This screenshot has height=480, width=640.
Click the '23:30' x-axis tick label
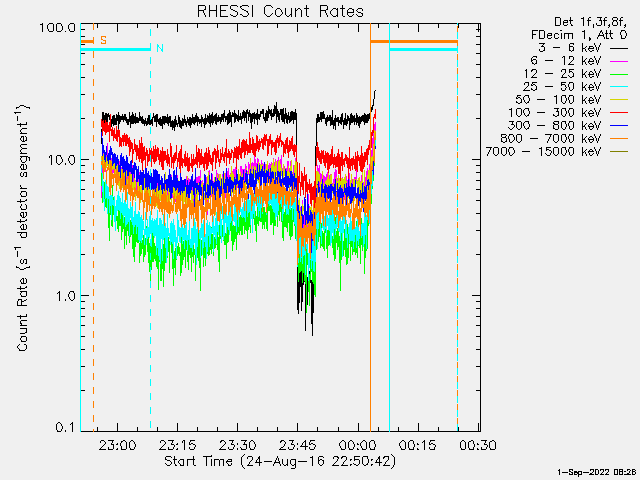click(x=238, y=444)
